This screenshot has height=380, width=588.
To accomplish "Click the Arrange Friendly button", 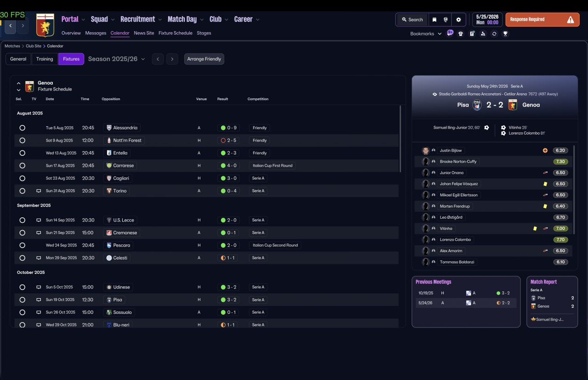I will tap(204, 59).
